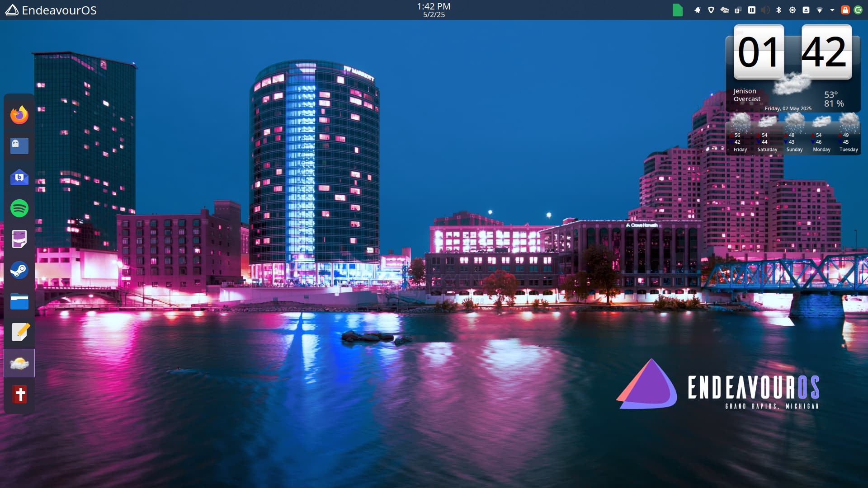This screenshot has height=488, width=868.
Task: Launch Steam from the dock
Action: [x=19, y=270]
